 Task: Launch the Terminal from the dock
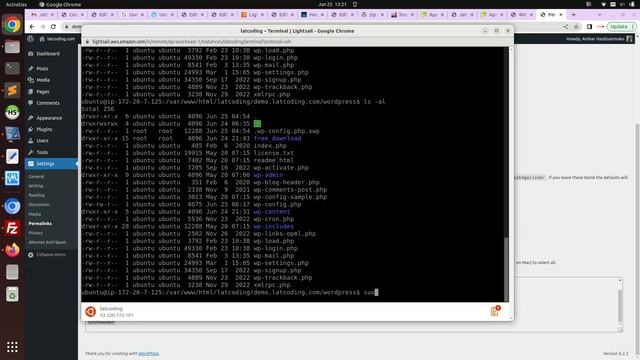click(x=12, y=68)
